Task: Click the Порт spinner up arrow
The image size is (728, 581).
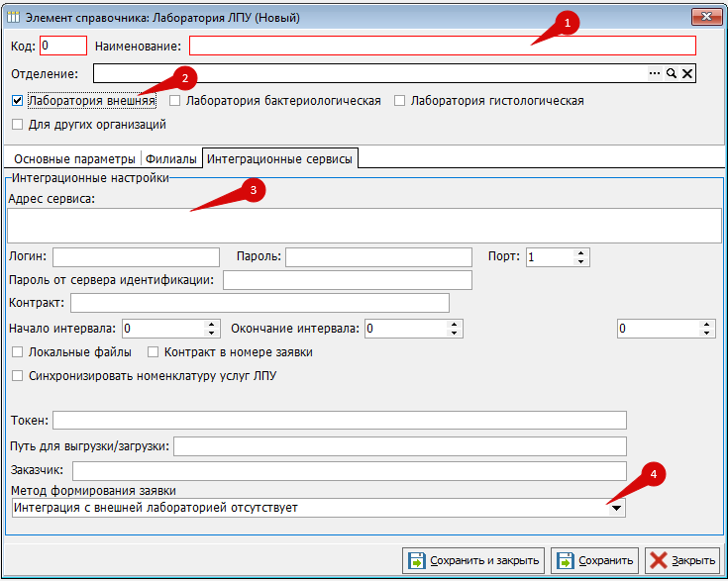Action: pos(581,252)
